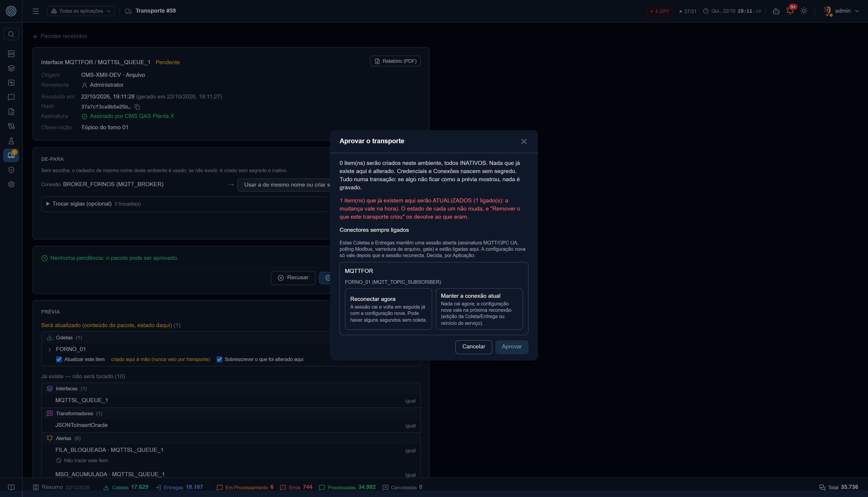The width and height of the screenshot is (868, 497).
Task: Expand the FORNO_01 row chevron
Action: coord(50,349)
